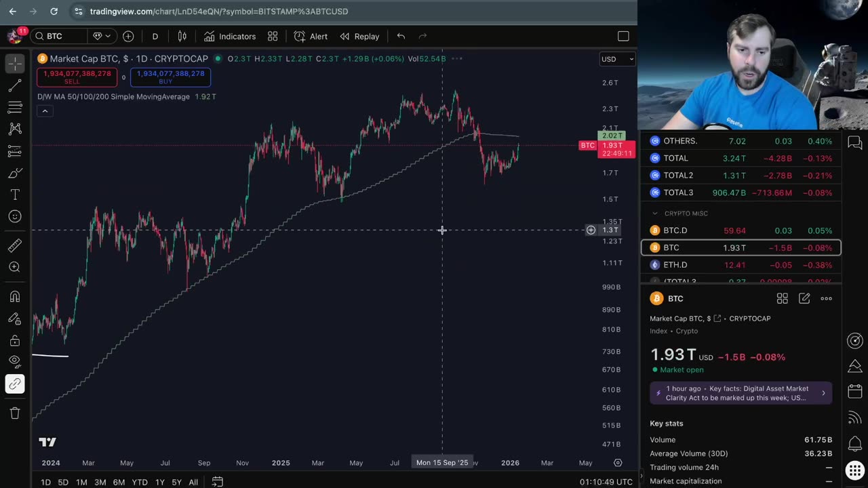Select BTC.D row in watchlist
The height and width of the screenshot is (488, 868).
pos(741,231)
